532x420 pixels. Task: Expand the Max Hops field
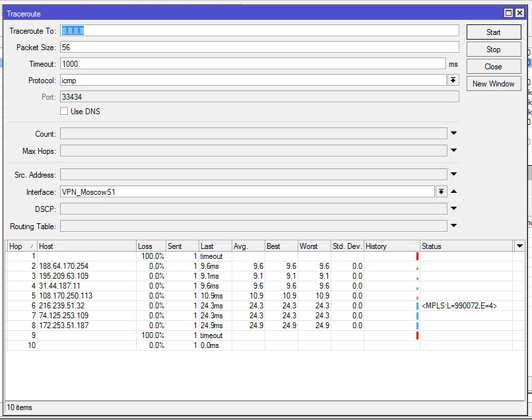pyautogui.click(x=454, y=150)
